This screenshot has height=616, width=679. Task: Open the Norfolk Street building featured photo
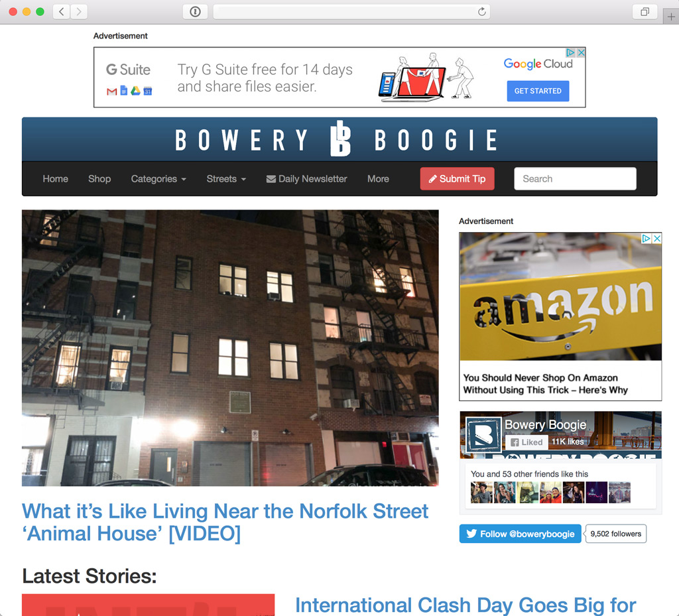230,347
